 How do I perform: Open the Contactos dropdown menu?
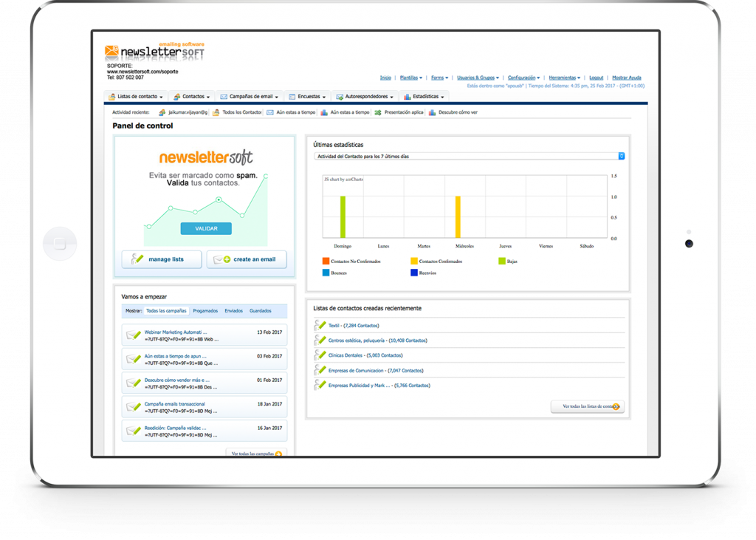192,97
